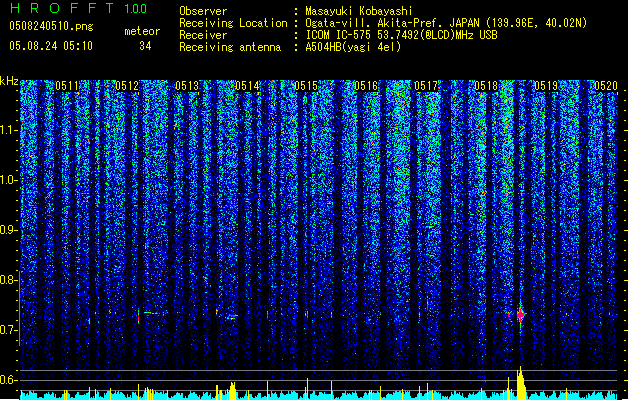629x400 pixels.
Task: Click the large pink meteor echo near 0518
Action: 521,315
